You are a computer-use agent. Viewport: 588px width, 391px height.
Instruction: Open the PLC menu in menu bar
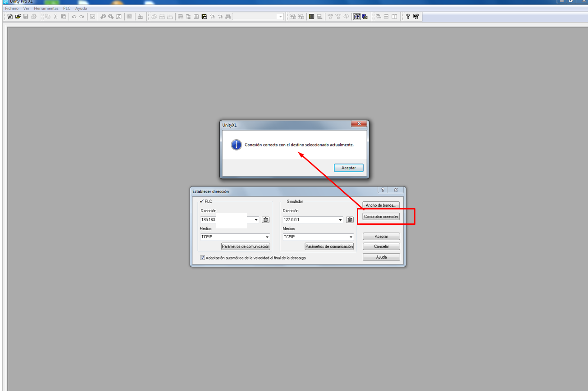click(67, 8)
